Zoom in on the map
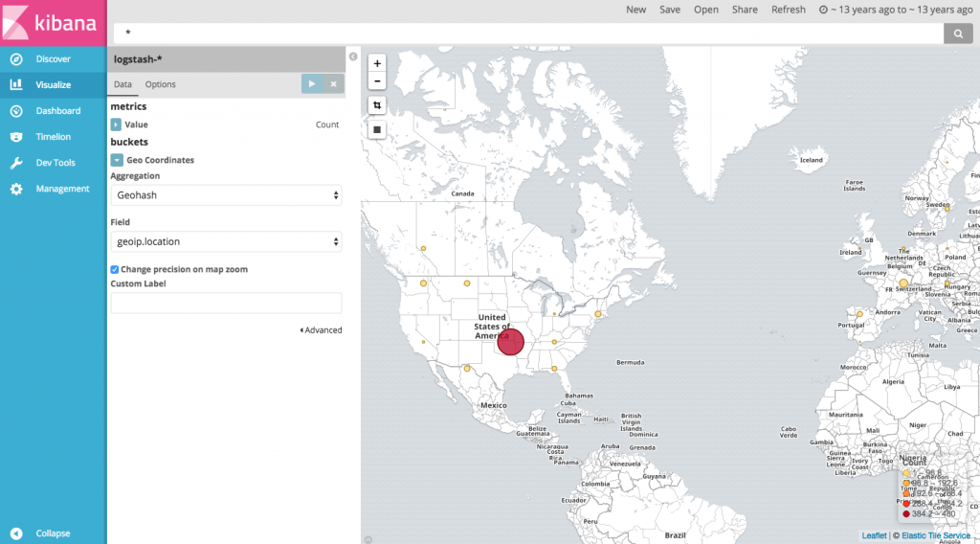 coord(377,63)
